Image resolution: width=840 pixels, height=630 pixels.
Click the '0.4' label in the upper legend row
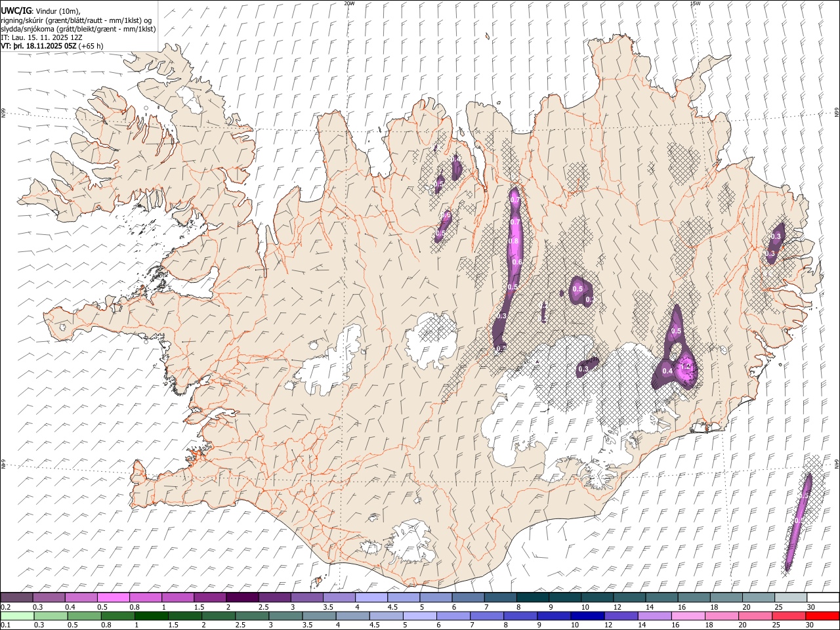click(x=71, y=607)
